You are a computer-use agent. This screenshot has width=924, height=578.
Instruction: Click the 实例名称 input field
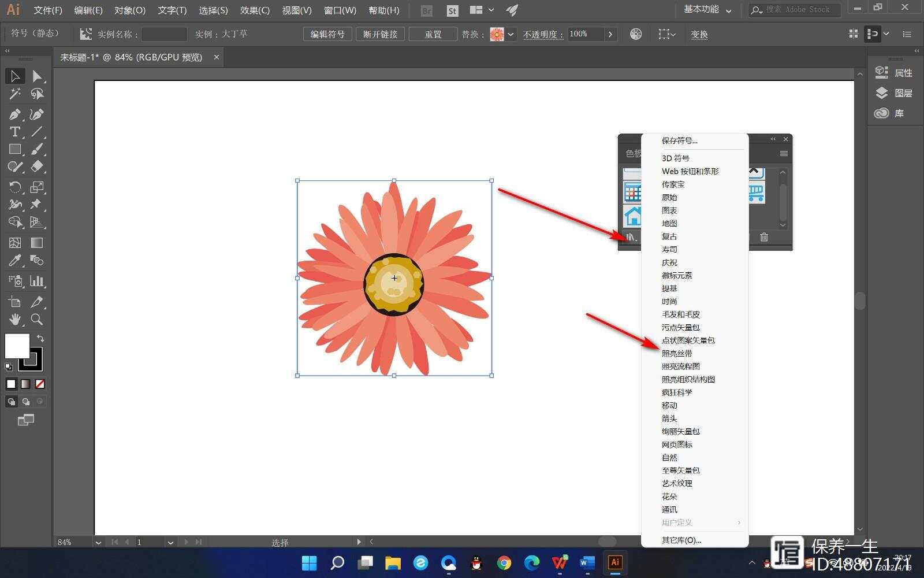coord(164,34)
